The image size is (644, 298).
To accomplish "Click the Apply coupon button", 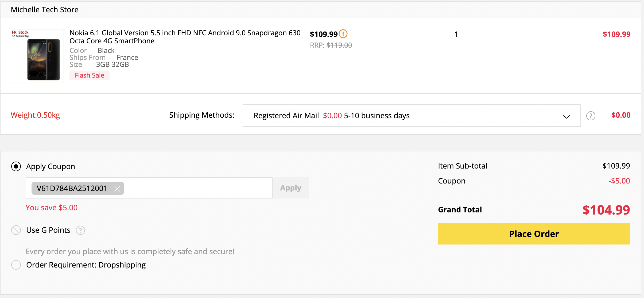I will pos(291,188).
